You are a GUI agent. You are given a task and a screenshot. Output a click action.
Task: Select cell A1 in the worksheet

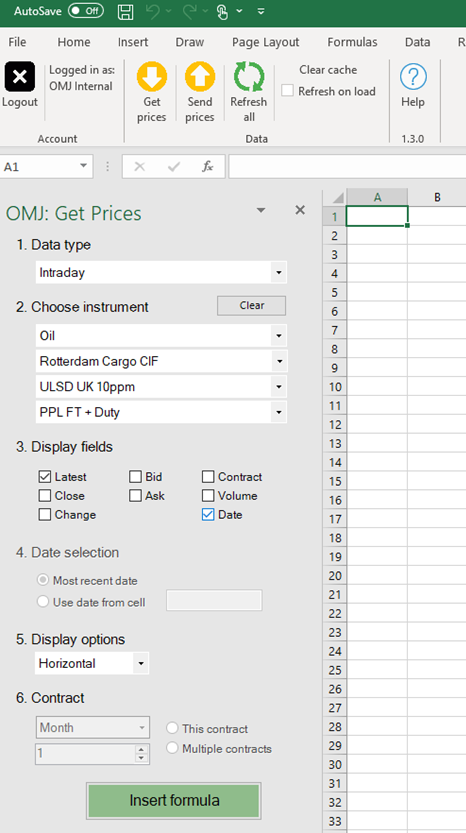(377, 216)
